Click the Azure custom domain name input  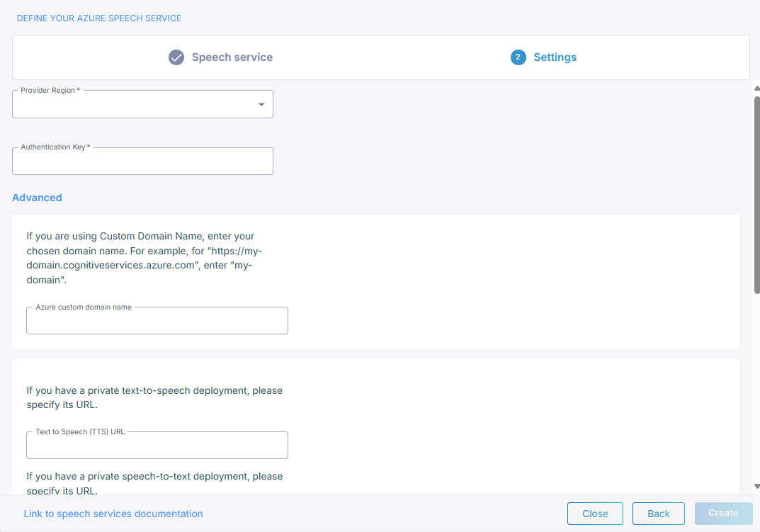pos(157,322)
